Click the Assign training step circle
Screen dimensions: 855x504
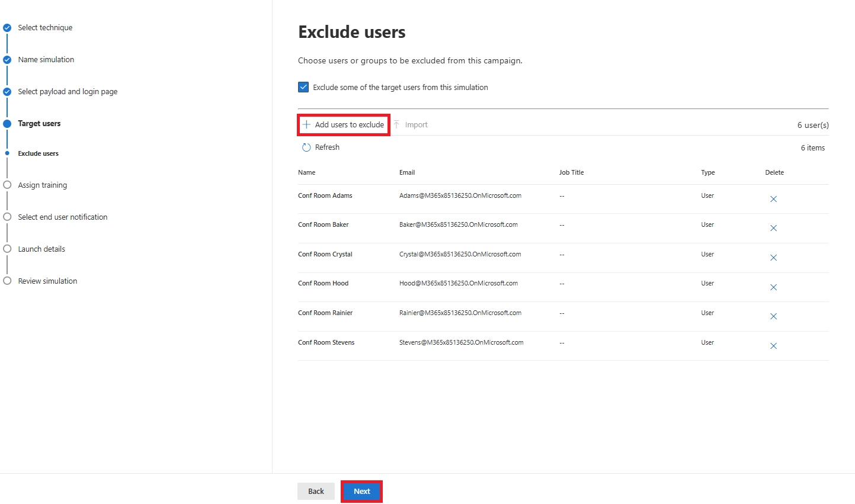(7, 185)
